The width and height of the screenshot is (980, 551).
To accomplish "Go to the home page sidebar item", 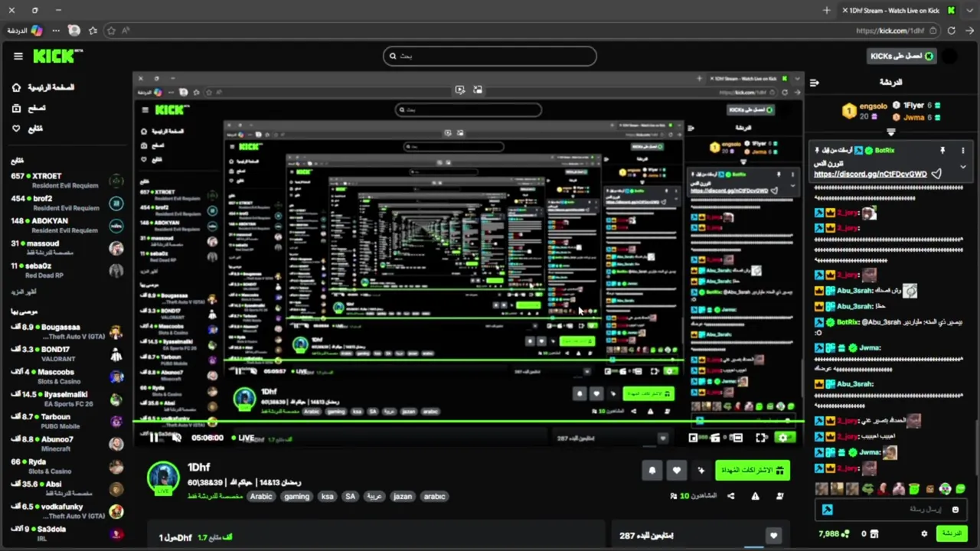I will 44,87.
